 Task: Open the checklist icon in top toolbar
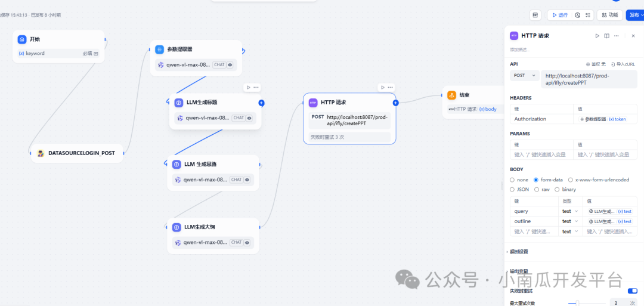pos(588,15)
